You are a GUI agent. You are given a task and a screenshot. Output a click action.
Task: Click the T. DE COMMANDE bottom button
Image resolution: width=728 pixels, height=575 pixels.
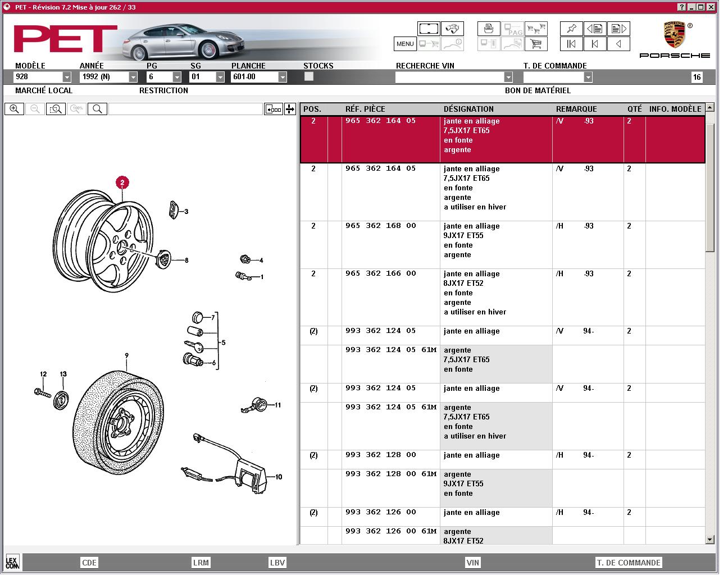coord(629,563)
